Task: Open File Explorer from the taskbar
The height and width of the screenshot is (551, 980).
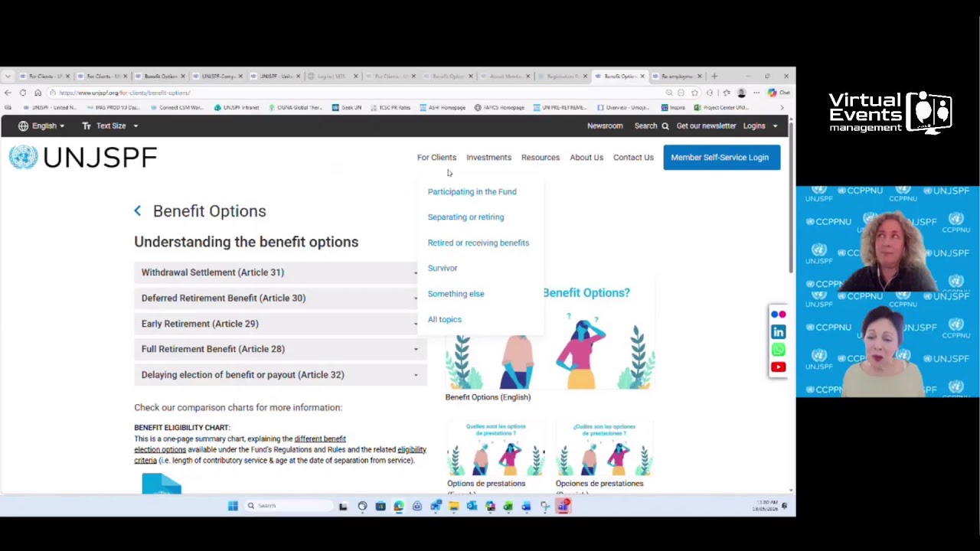Action: 454,506
